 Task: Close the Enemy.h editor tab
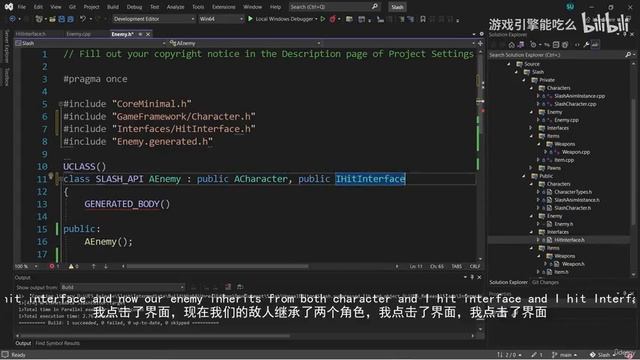(148, 34)
